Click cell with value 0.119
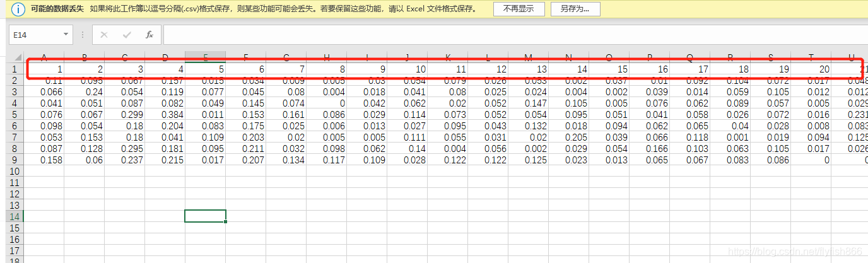The width and height of the screenshot is (868, 263). 165,91
